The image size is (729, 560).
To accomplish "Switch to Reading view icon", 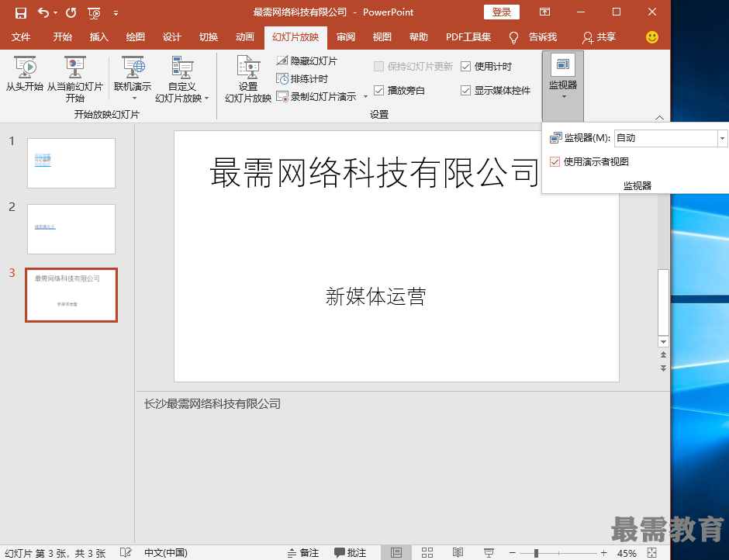I will coord(458,553).
